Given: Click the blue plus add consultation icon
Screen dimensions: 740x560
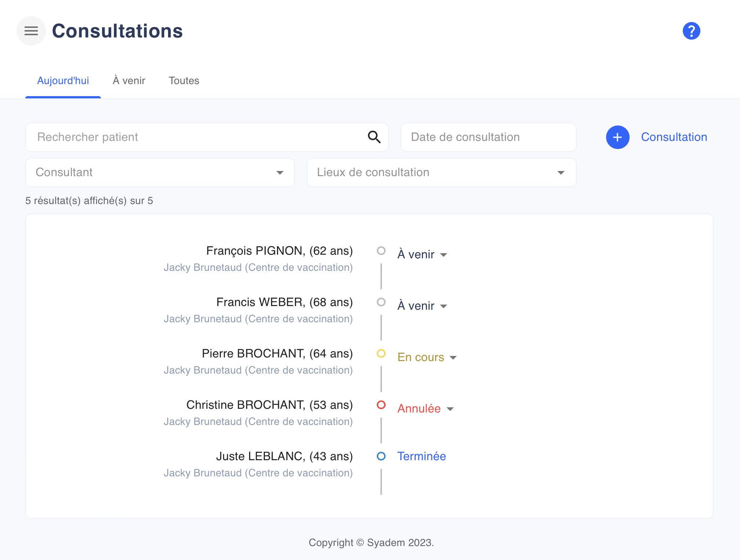Looking at the screenshot, I should (617, 137).
